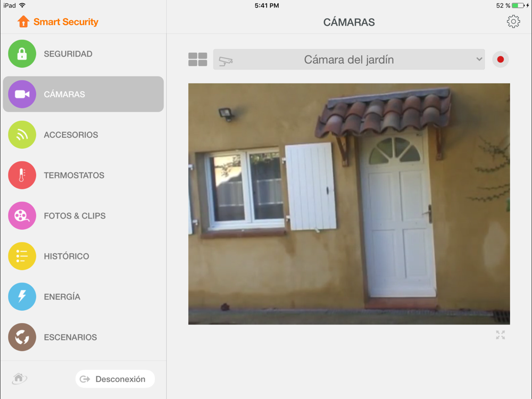Open the Cámara del jardín dropdown
This screenshot has height=399, width=532.
tap(349, 60)
